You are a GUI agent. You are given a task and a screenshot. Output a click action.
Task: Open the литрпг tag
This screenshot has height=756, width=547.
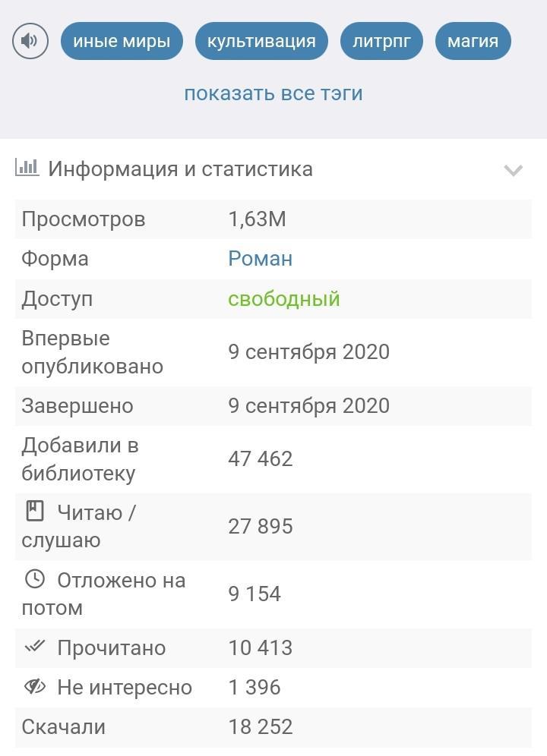[381, 41]
